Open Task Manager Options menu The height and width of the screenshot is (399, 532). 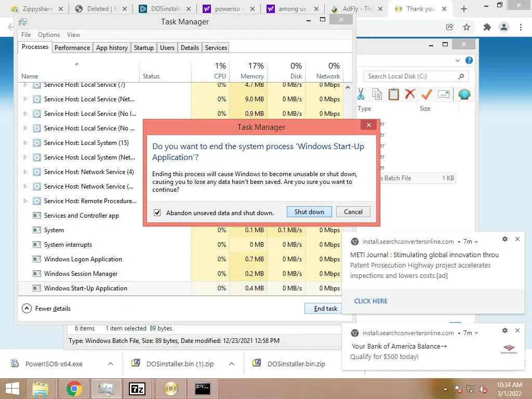point(49,35)
